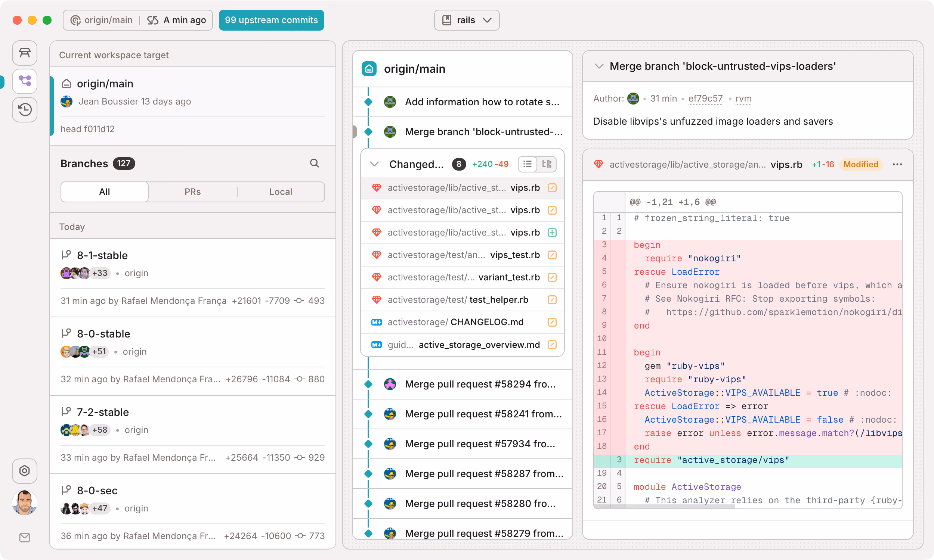
Task: Collapse the Merge branch commit details
Action: pos(599,66)
